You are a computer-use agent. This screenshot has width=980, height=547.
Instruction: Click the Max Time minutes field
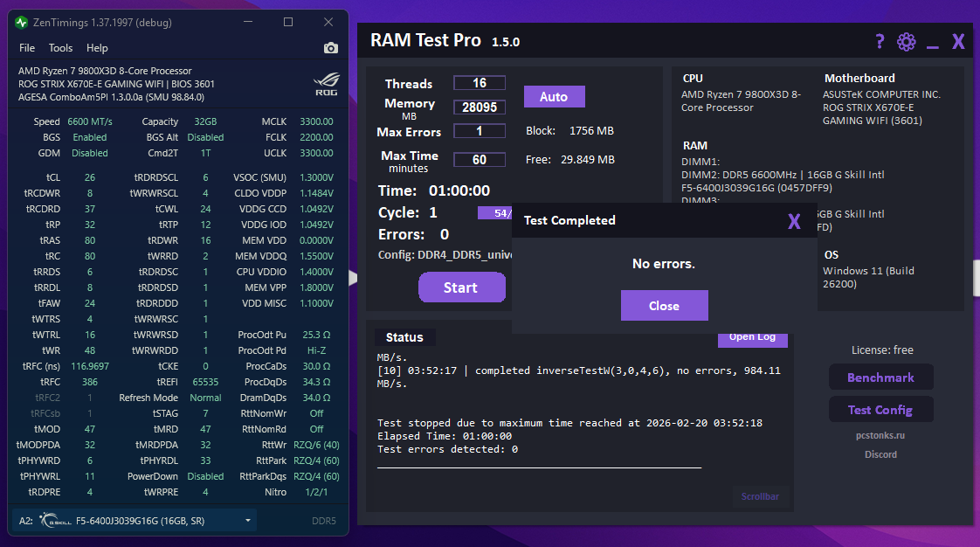point(480,160)
